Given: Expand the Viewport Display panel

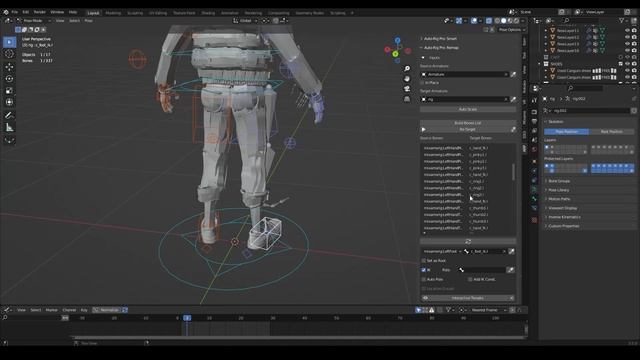Looking at the screenshot, I should point(562,208).
